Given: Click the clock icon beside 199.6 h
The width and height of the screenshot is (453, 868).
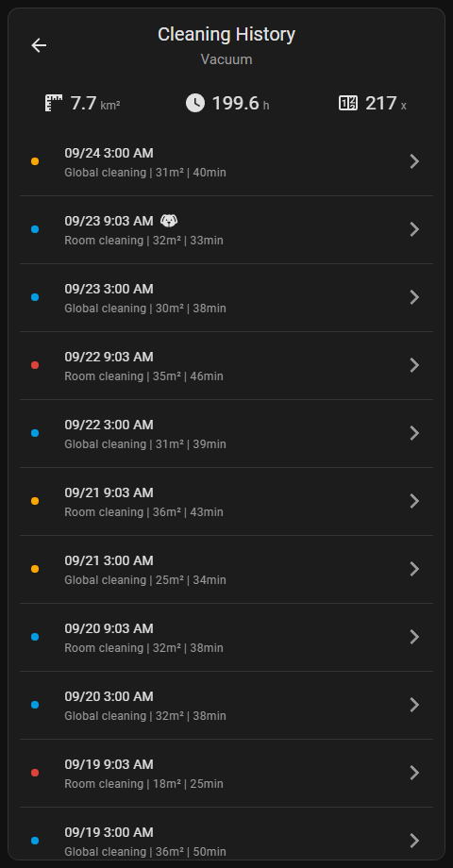Looking at the screenshot, I should pyautogui.click(x=195, y=103).
